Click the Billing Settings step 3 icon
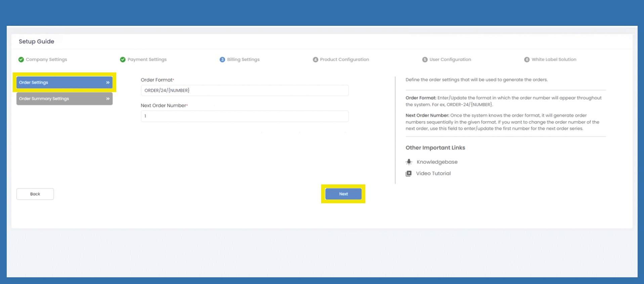 [x=222, y=59]
